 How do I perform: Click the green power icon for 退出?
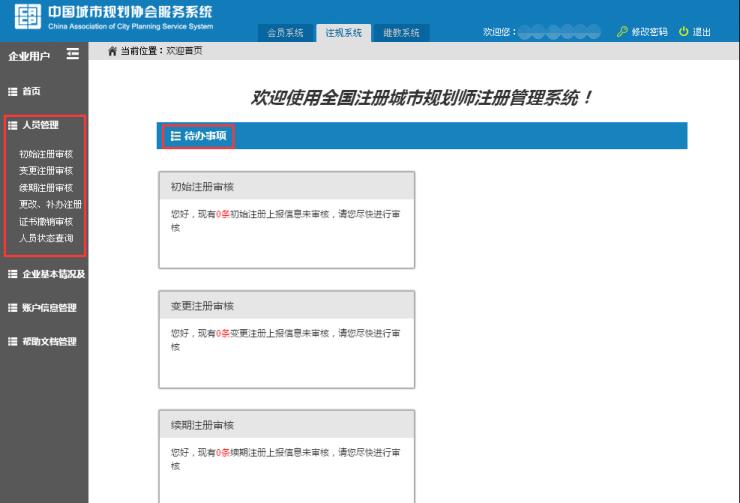pyautogui.click(x=684, y=32)
